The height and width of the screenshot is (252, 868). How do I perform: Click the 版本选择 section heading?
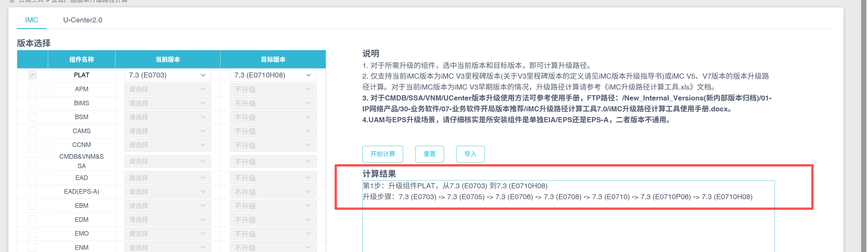coord(34,43)
